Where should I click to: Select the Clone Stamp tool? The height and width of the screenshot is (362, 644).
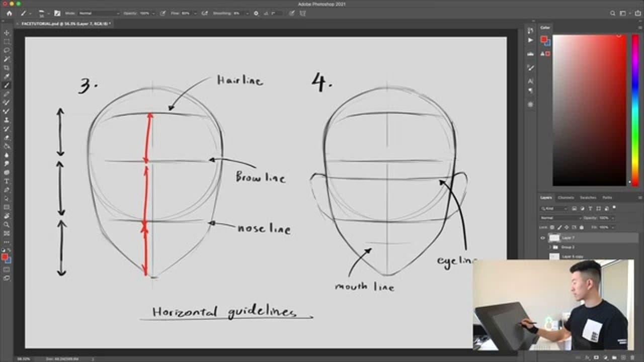pyautogui.click(x=7, y=120)
